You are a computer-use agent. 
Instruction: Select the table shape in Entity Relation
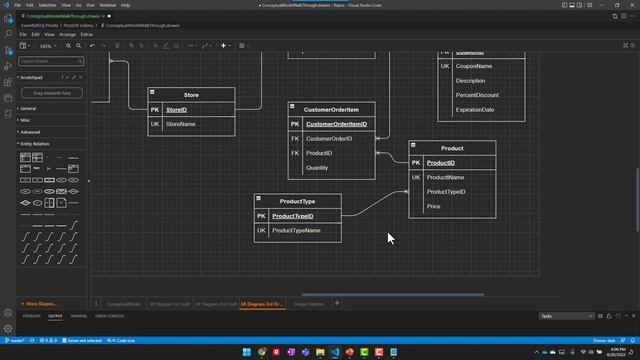(25, 157)
